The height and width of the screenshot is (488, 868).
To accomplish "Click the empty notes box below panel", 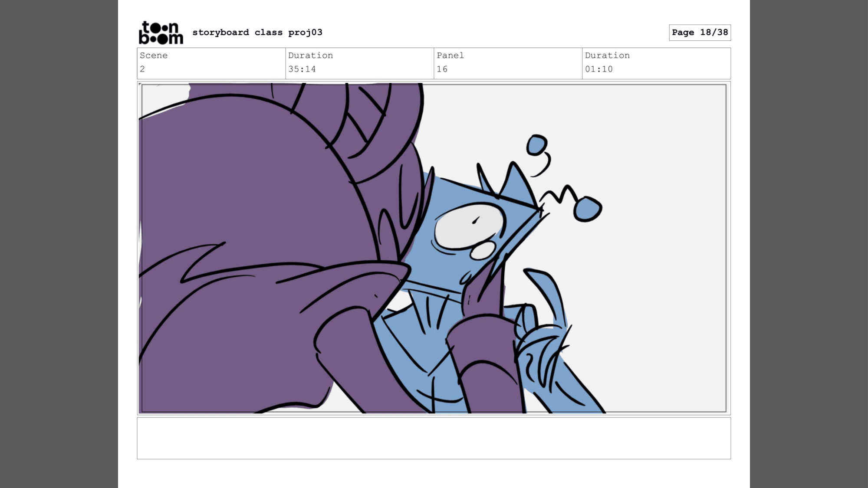I will tap(434, 438).
